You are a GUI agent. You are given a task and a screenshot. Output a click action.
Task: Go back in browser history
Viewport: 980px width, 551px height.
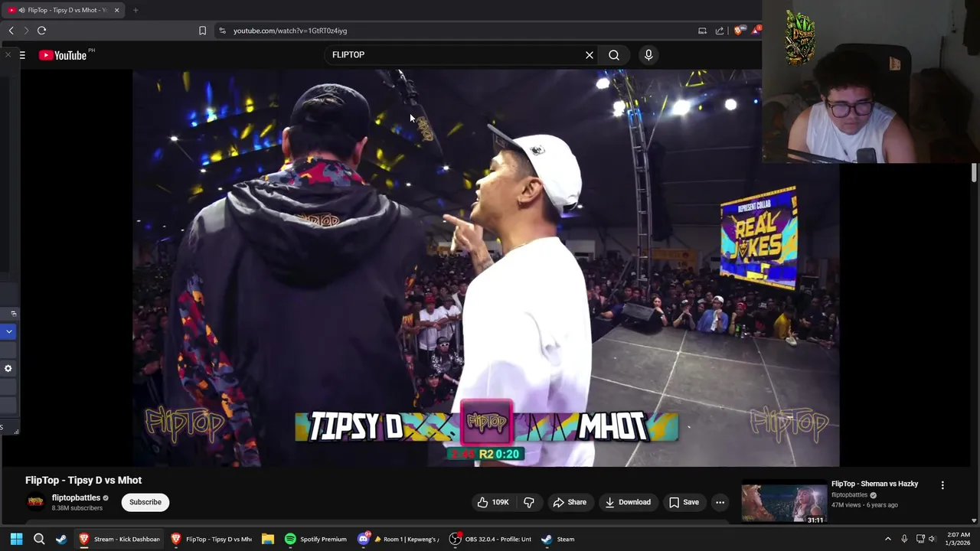coord(11,31)
